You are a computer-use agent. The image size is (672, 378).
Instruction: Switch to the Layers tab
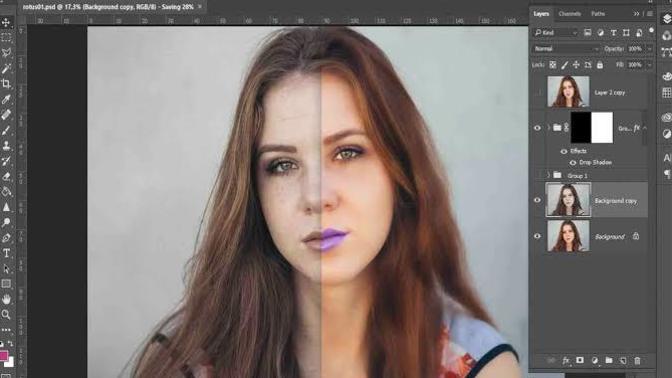[541, 14]
